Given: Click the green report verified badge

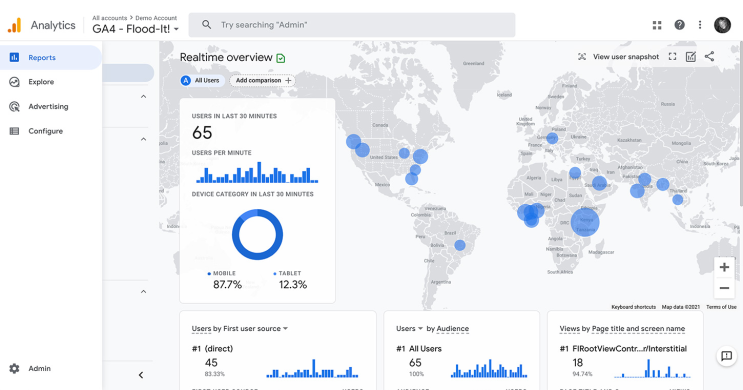Looking at the screenshot, I should (x=281, y=58).
